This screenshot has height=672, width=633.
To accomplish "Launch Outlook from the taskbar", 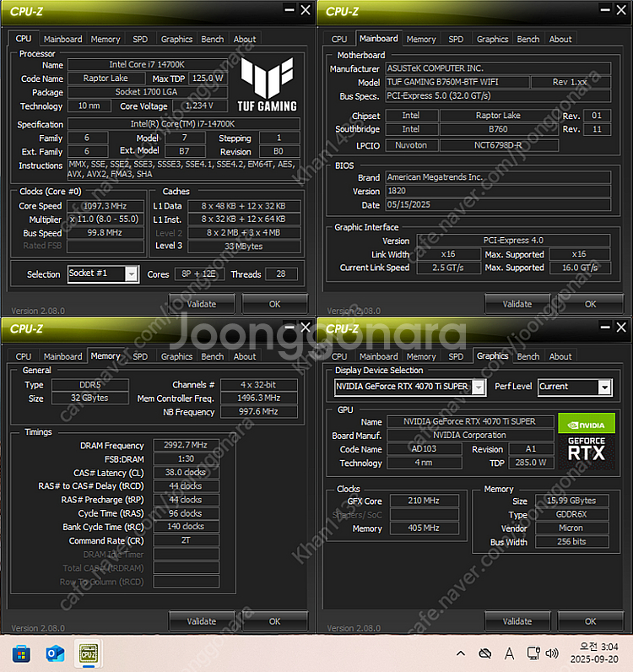I will click(x=55, y=653).
